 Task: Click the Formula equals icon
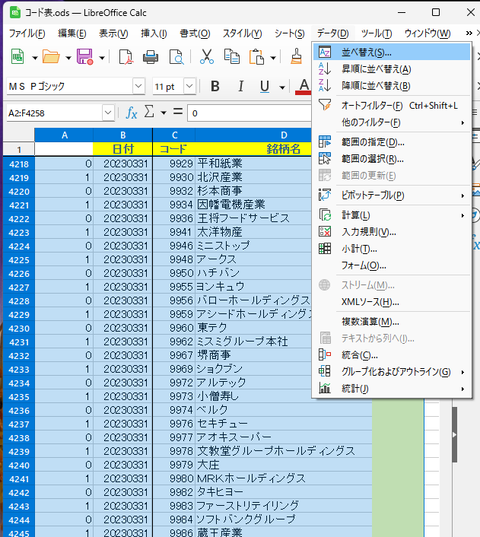tap(178, 112)
